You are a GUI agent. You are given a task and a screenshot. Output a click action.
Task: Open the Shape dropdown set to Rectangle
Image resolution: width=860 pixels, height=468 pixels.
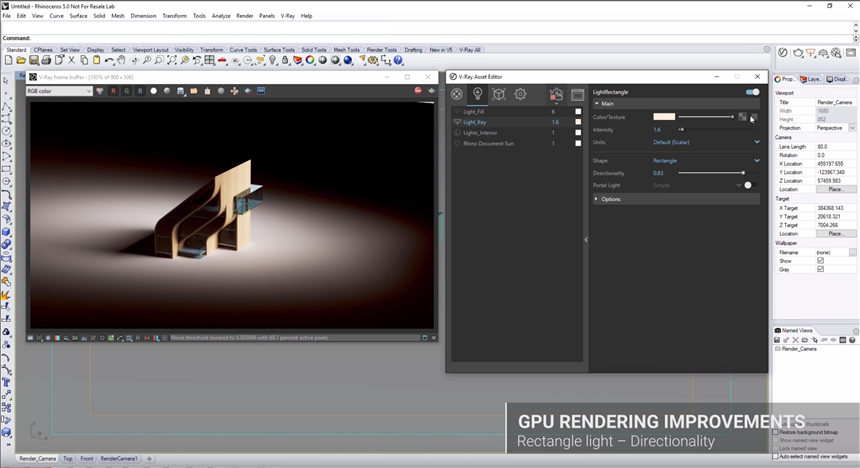(705, 161)
